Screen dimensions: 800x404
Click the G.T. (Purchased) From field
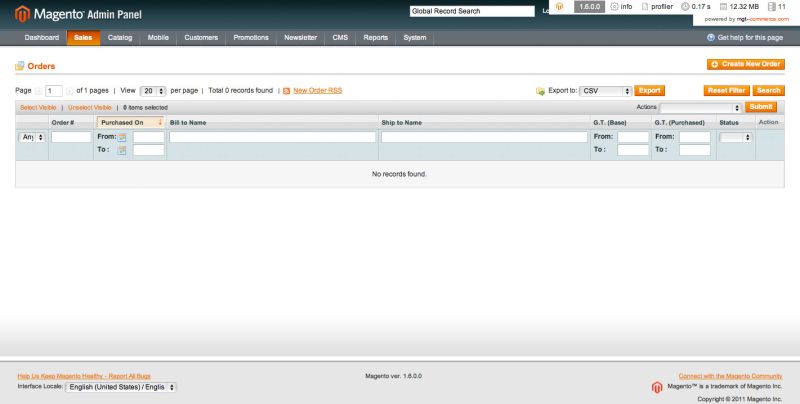pyautogui.click(x=694, y=137)
